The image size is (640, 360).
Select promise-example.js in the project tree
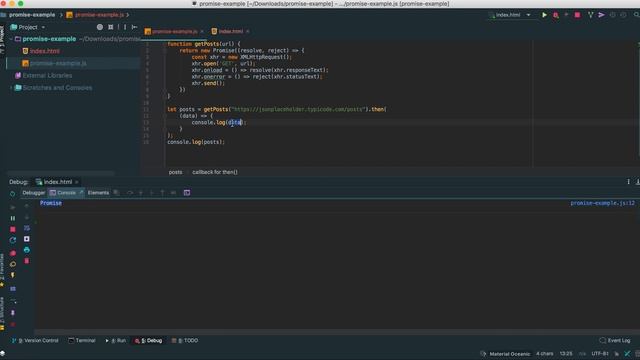(58, 63)
